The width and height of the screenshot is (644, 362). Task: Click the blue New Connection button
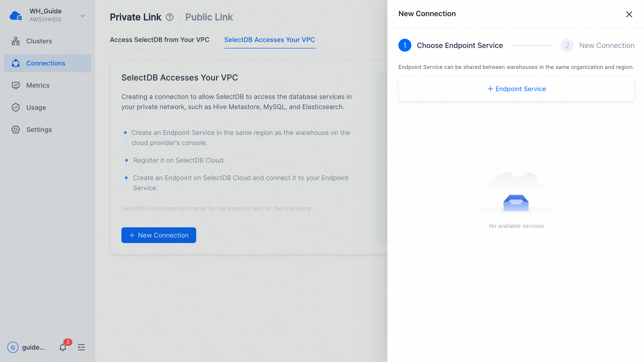tap(159, 235)
